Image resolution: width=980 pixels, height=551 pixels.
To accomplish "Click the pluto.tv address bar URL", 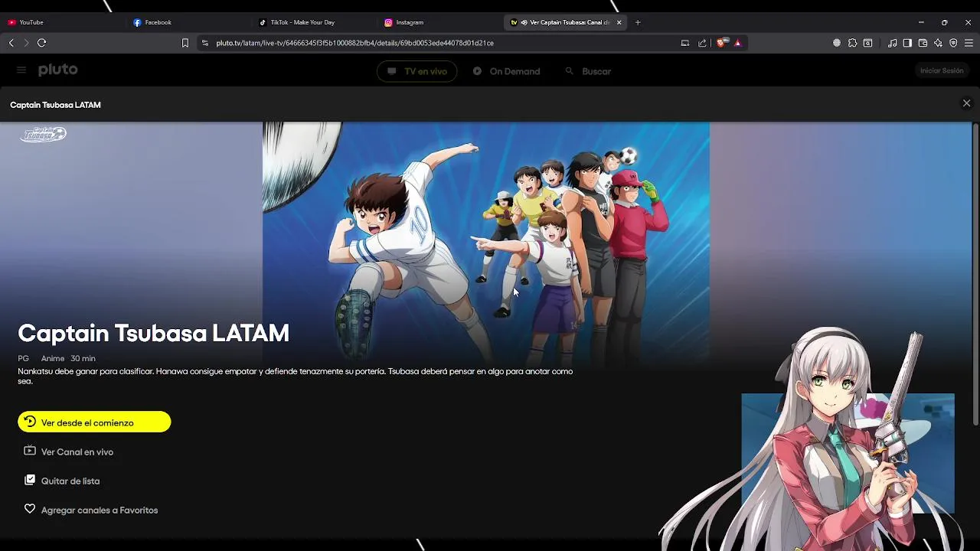I will pyautogui.click(x=354, y=43).
